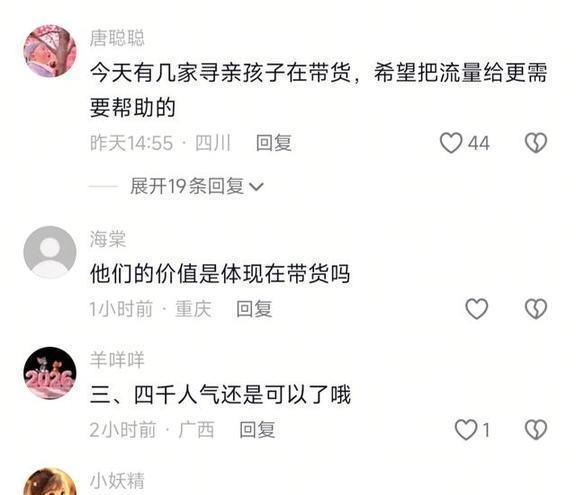Reply to 海棠's comment
The width and height of the screenshot is (576, 495).
[254, 308]
